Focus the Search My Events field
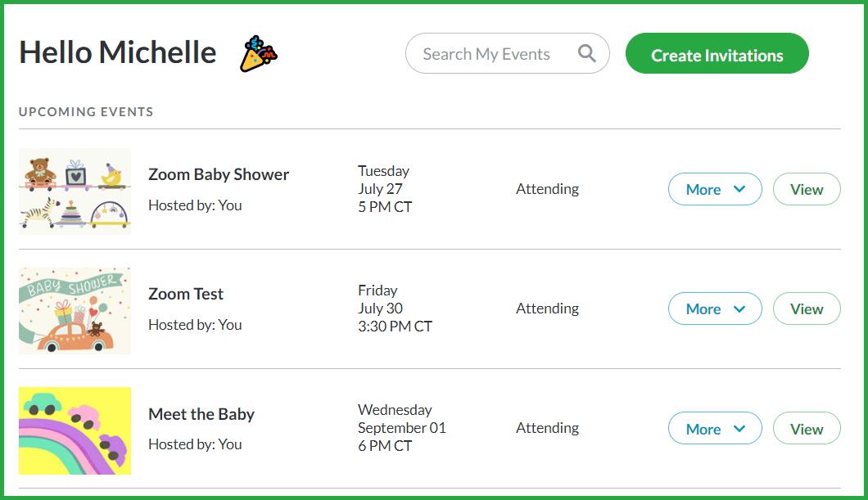Screen dimensions: 868x500 coord(507,54)
